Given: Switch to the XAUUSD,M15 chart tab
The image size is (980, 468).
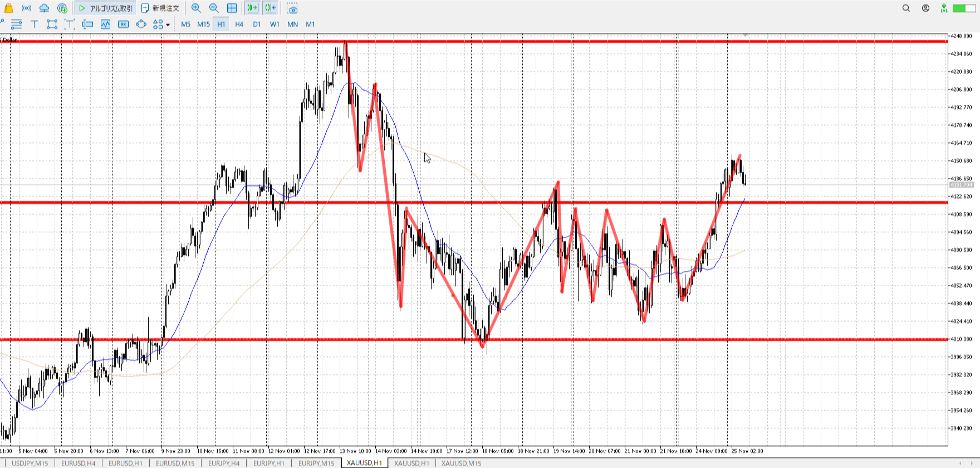Looking at the screenshot, I should 461,463.
